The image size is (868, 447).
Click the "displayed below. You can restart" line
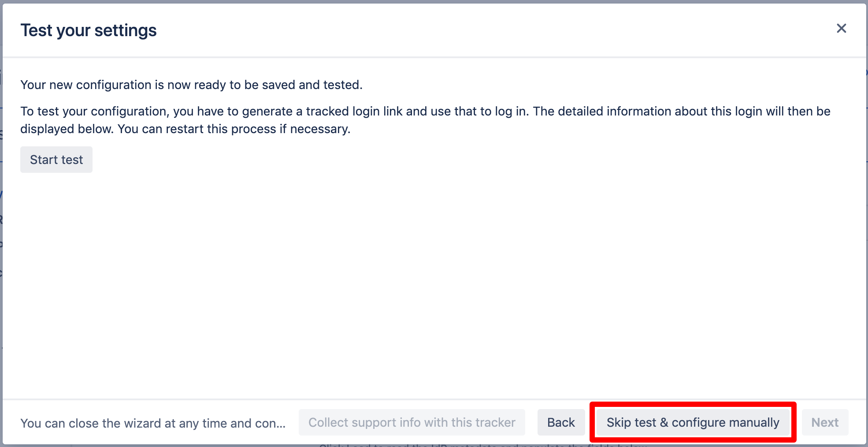pyautogui.click(x=185, y=129)
